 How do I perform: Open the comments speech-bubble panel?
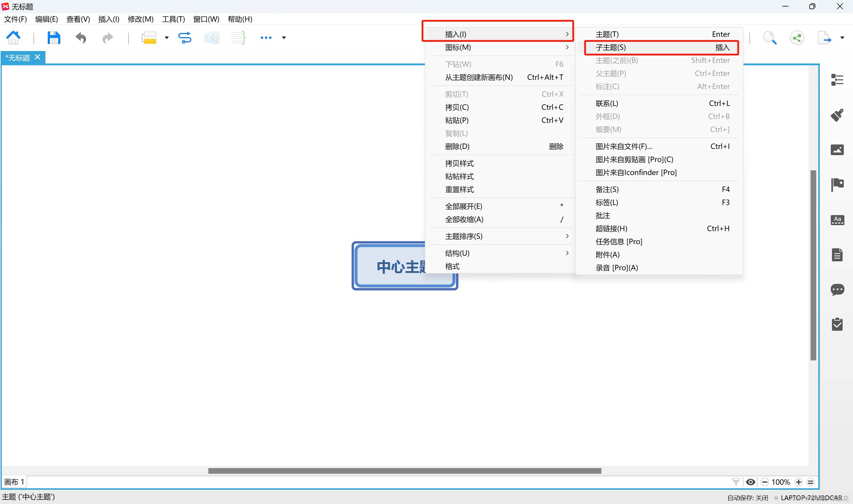click(837, 289)
